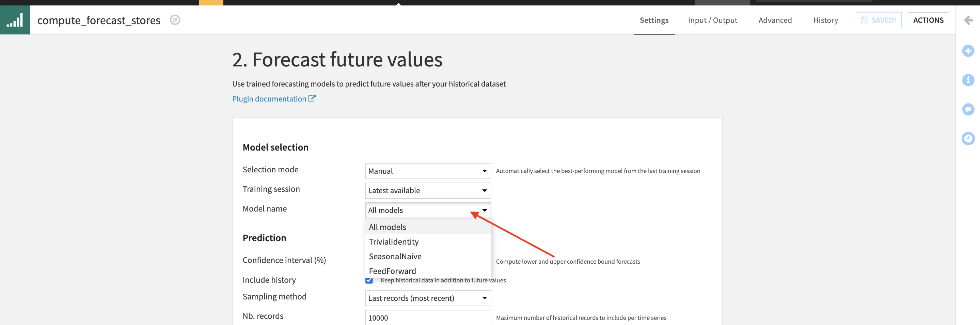Screen dimensions: 980x325
Task: Click the compute_forecast_stores recipe title
Action: (x=99, y=20)
